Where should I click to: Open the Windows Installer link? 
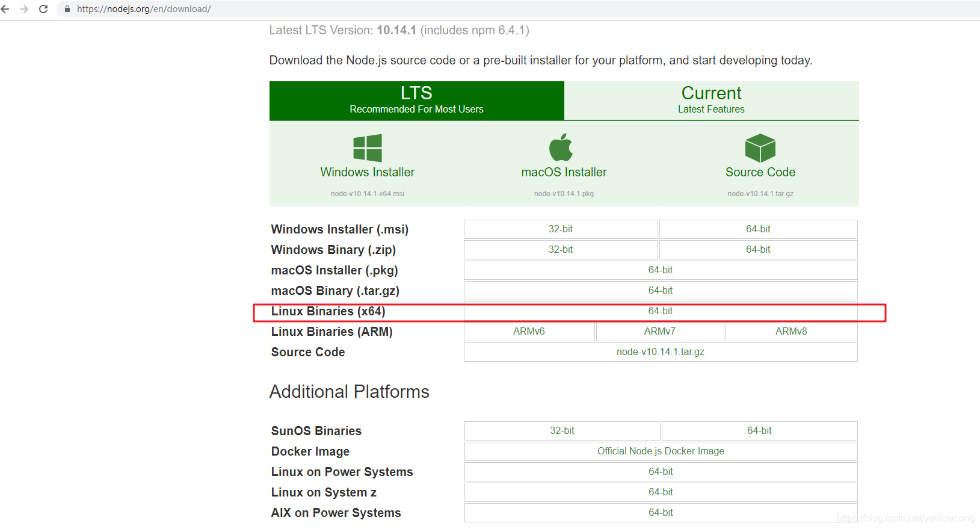(x=368, y=172)
